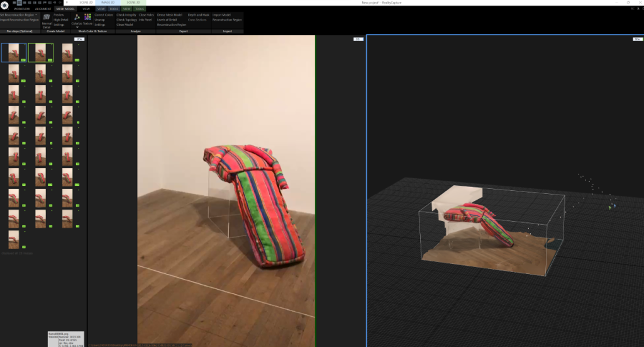Select the IMAGE 2D context tab
Screen dimensions: 644x347
(108, 3)
